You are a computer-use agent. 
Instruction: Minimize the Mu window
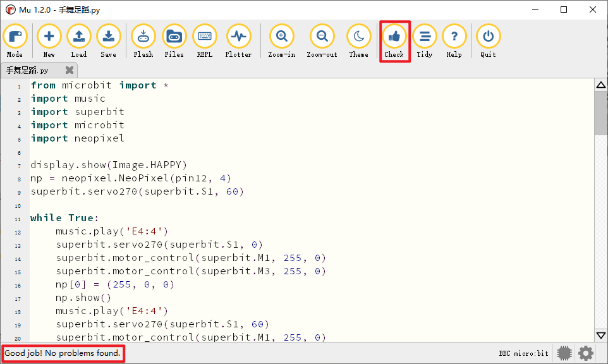[535, 9]
